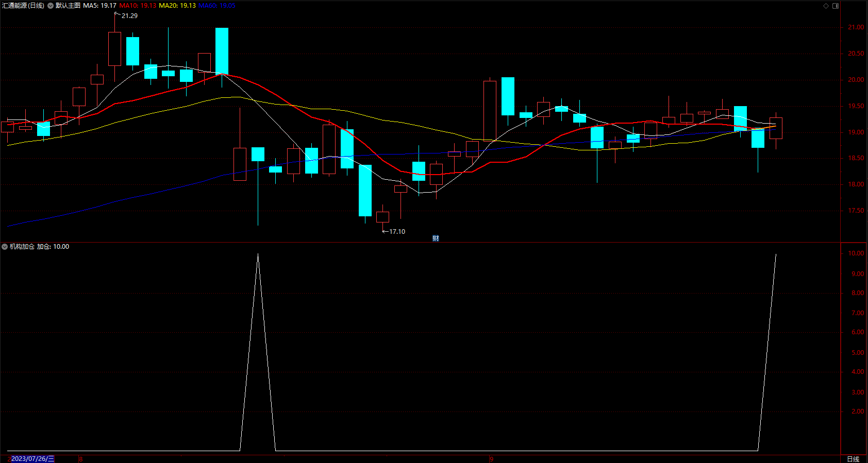Click the month 8 marker on time axis
This screenshot has width=868, height=463.
[81, 459]
